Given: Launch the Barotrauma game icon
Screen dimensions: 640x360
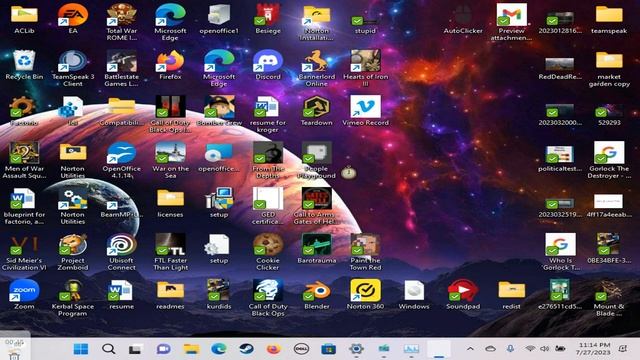Looking at the screenshot, I should click(316, 245).
